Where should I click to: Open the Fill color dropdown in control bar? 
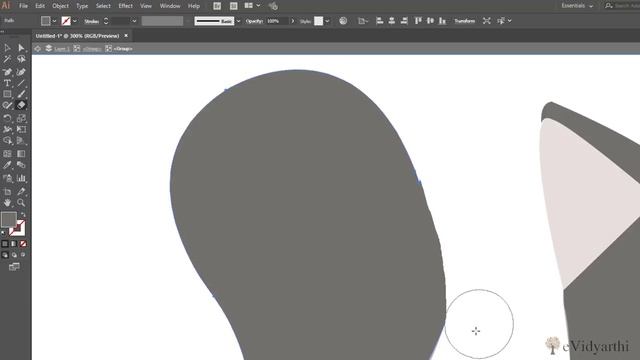(54, 21)
